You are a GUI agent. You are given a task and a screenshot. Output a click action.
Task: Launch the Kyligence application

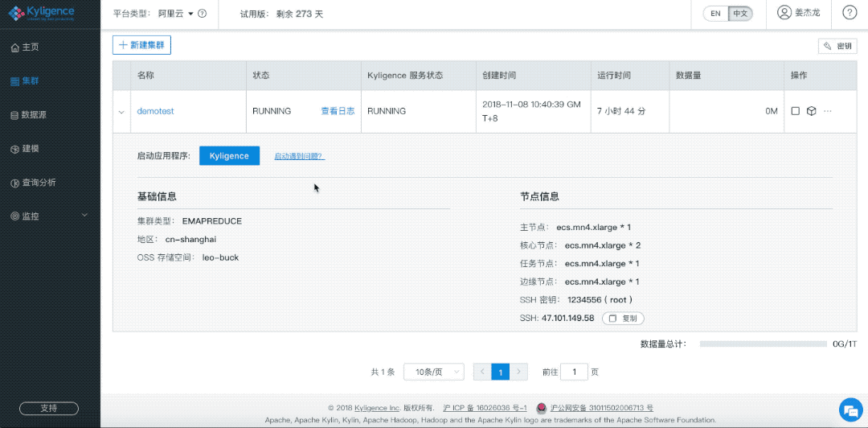click(229, 156)
